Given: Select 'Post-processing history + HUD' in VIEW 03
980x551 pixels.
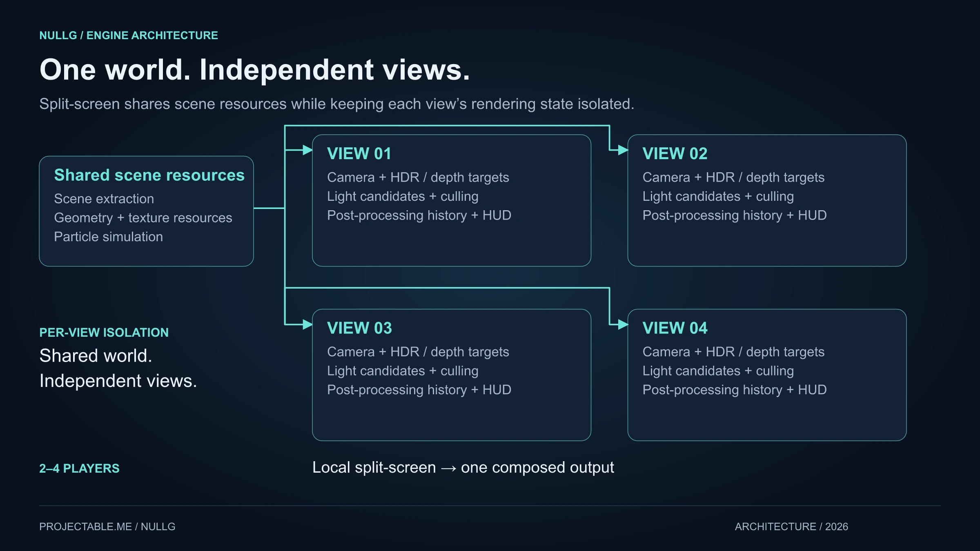Looking at the screenshot, I should tap(419, 390).
